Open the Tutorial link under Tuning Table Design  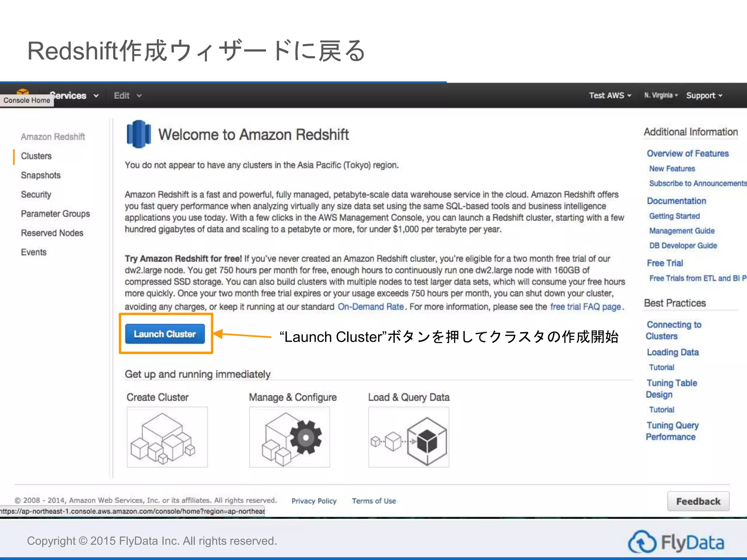[661, 409]
